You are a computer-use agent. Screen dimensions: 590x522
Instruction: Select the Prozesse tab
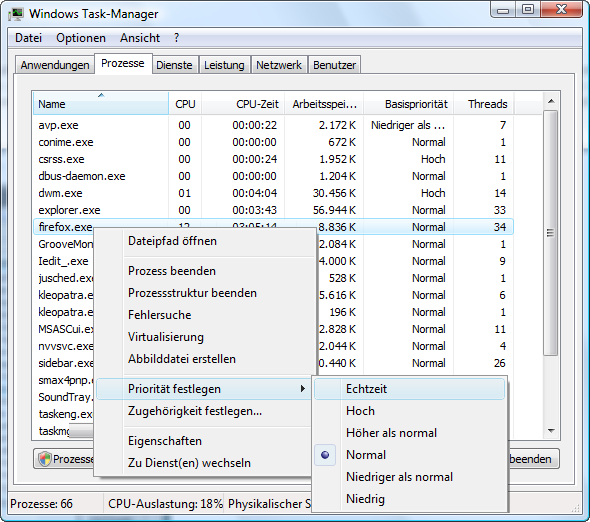pyautogui.click(x=123, y=63)
